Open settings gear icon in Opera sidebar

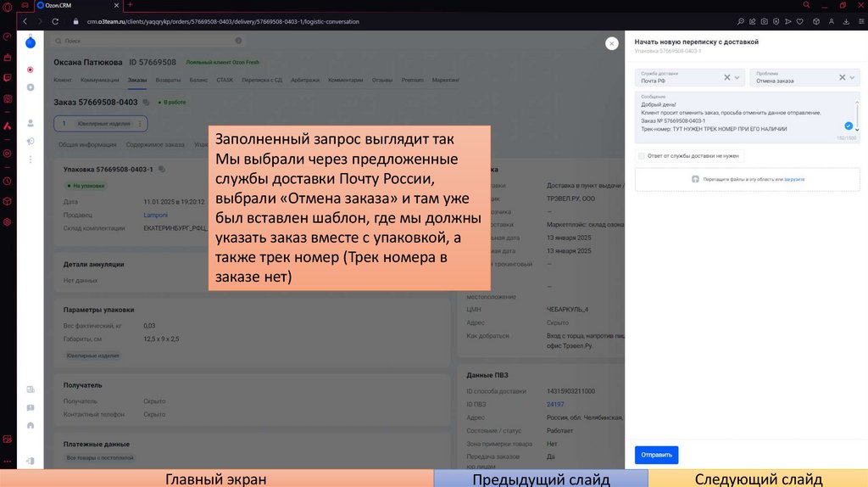click(7, 221)
